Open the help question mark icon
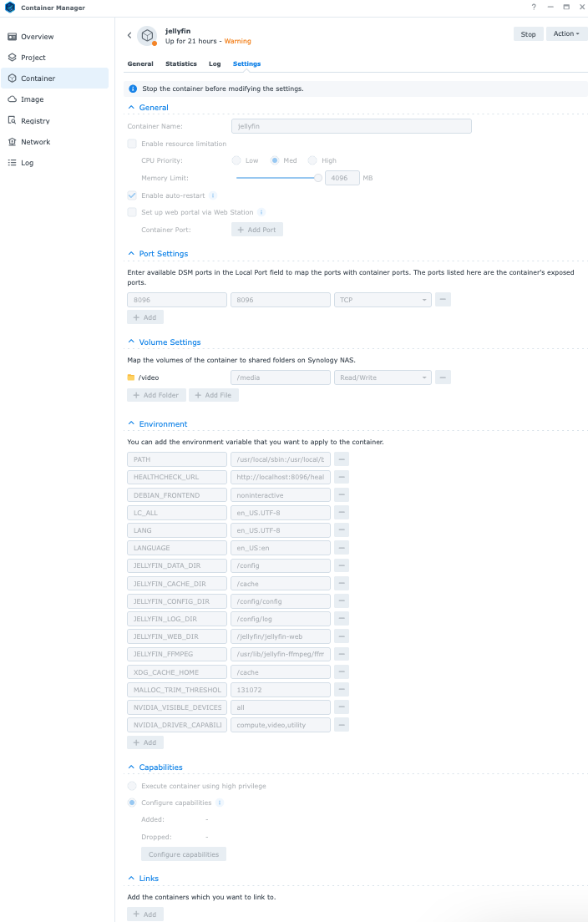Viewport: 588px width, 922px height. (534, 7)
